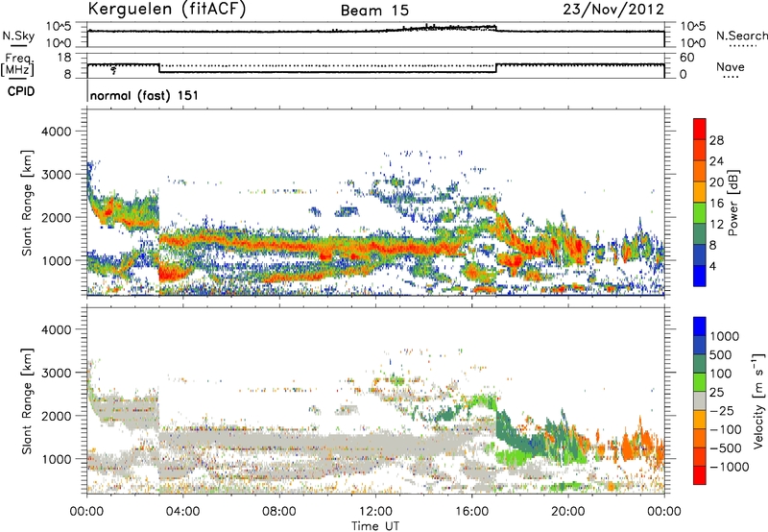Click the blue "4" segment of the power colorbar
Viewport: 768px width, 532px height.
[700, 276]
